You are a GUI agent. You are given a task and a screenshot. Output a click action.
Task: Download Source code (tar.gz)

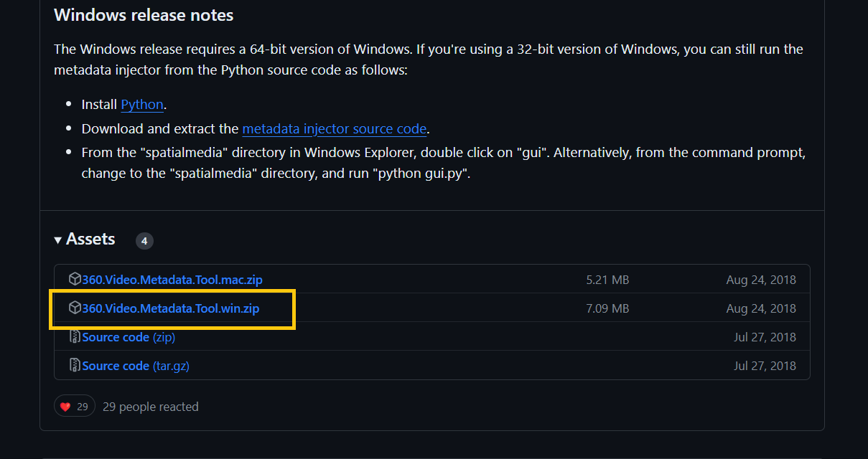[136, 366]
